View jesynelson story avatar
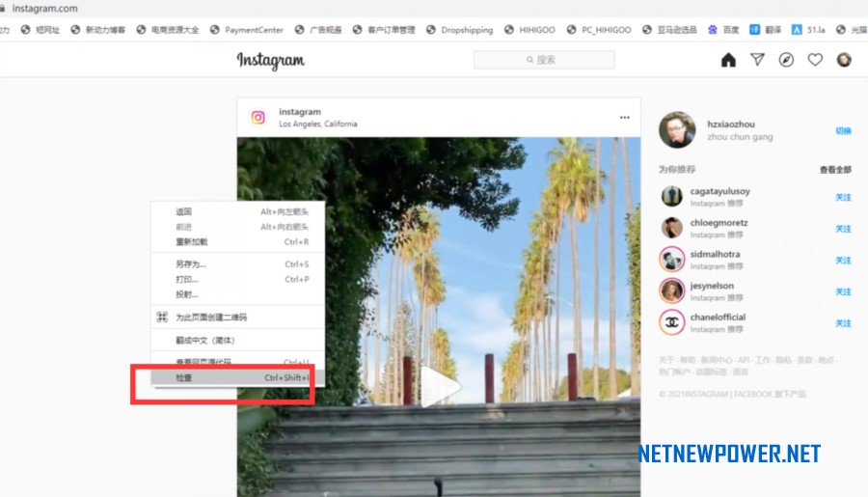This screenshot has width=868, height=497. pyautogui.click(x=671, y=290)
